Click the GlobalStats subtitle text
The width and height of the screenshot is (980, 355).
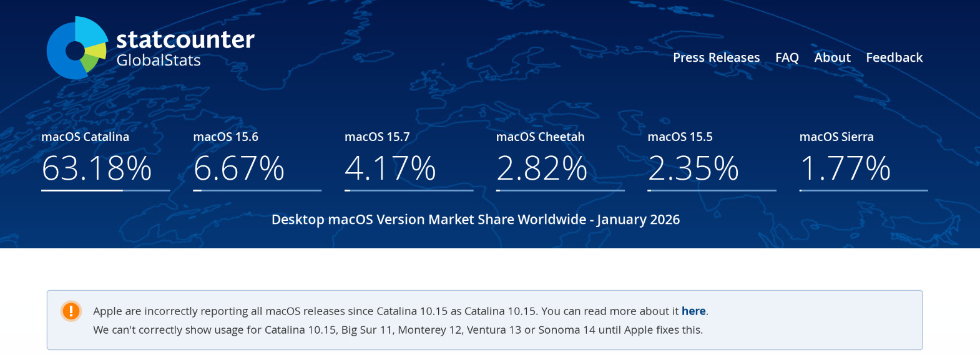[x=159, y=61]
